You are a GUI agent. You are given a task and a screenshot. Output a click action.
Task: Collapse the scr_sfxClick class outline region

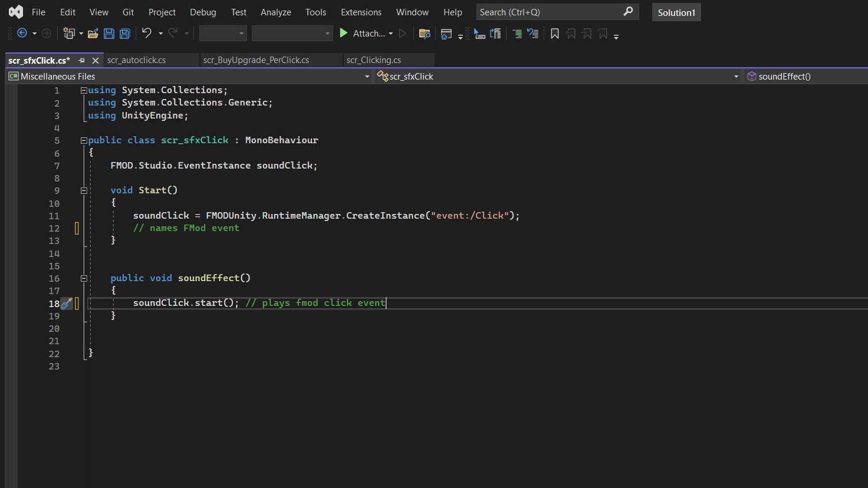click(84, 140)
